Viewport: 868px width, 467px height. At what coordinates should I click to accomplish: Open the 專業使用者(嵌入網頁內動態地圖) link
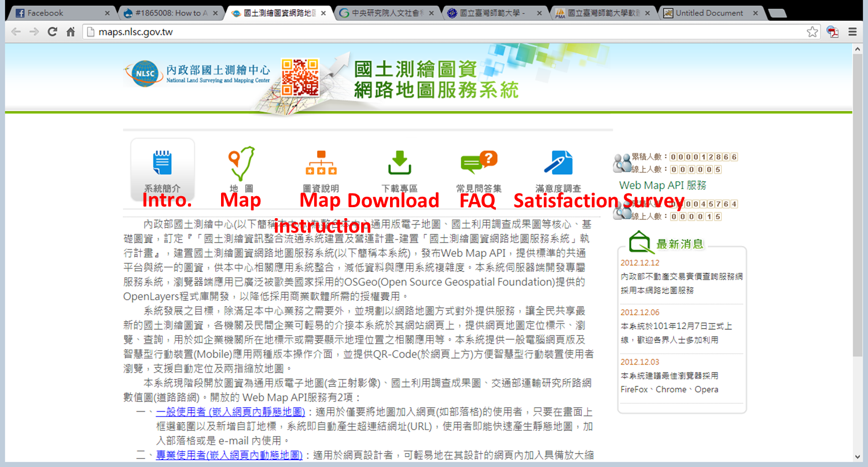[229, 455]
